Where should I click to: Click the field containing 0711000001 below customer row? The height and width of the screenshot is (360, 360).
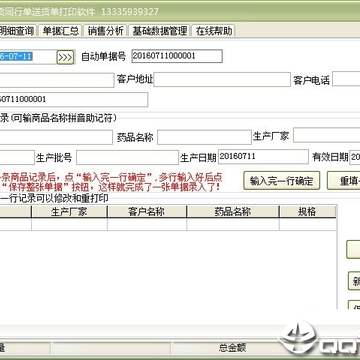point(73,100)
